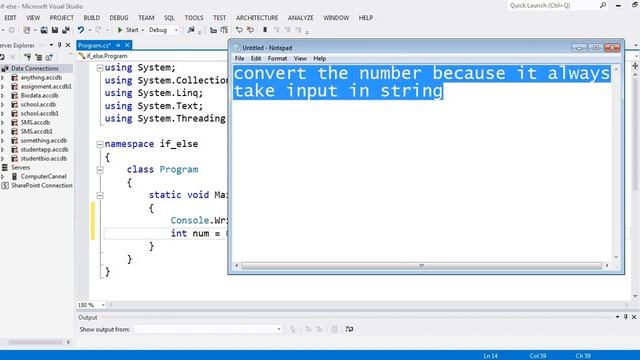Expand the Biodata.accdb connection
This screenshot has width=640, height=360.
[x=3, y=95]
